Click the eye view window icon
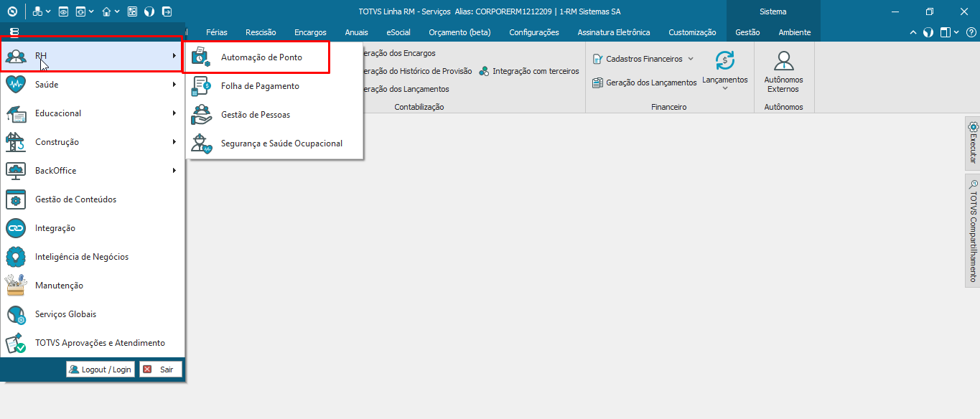 coord(63,11)
